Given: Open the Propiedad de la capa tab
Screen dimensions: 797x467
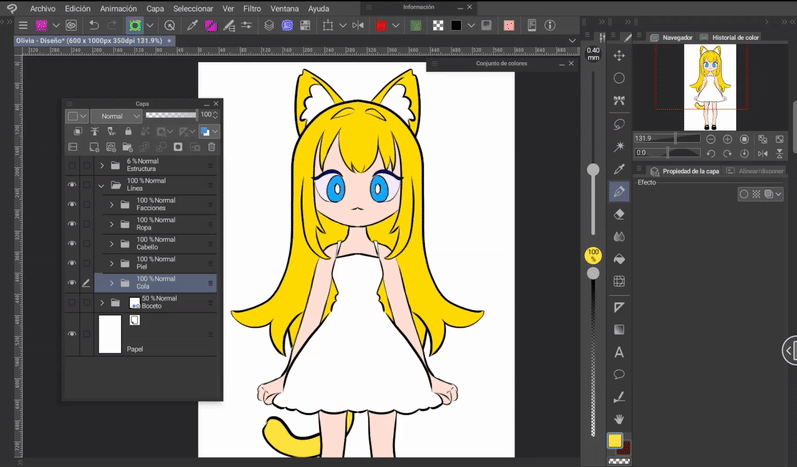Looking at the screenshot, I should pyautogui.click(x=690, y=171).
